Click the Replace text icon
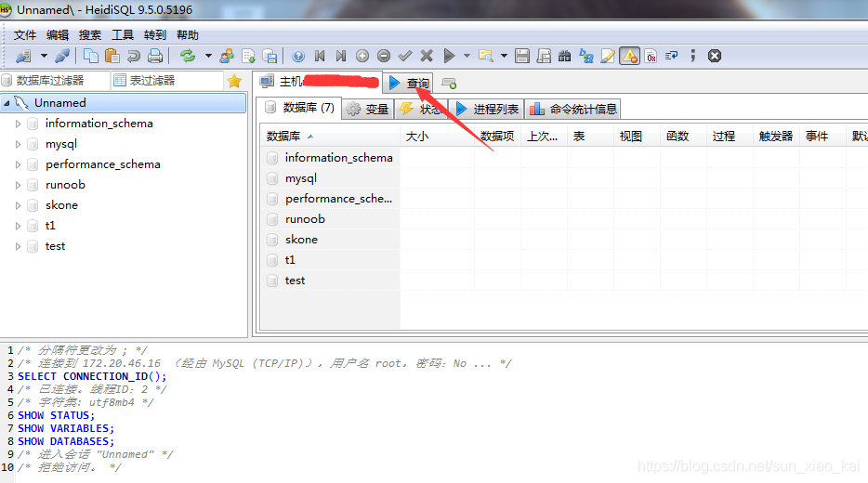The image size is (868, 483). pos(586,56)
